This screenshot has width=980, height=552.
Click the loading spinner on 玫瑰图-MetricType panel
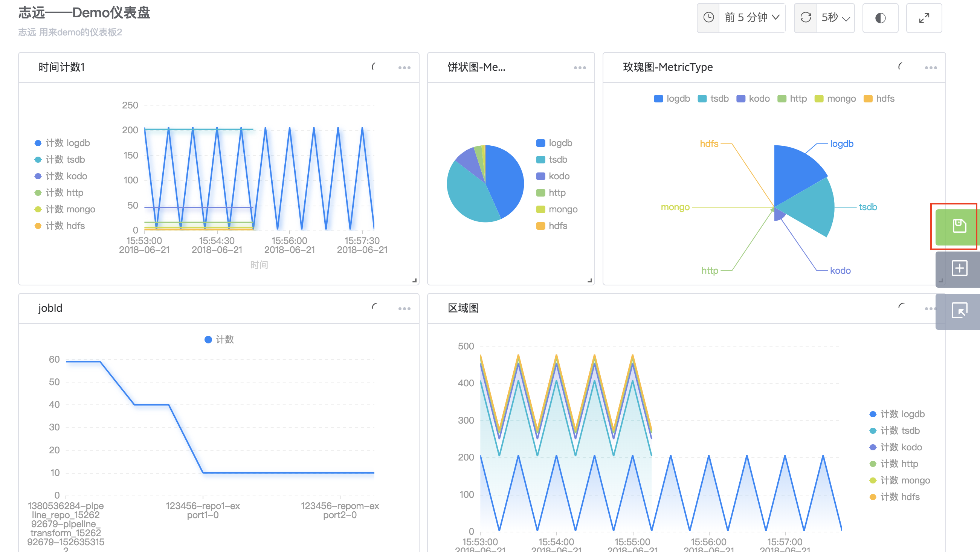(x=901, y=66)
